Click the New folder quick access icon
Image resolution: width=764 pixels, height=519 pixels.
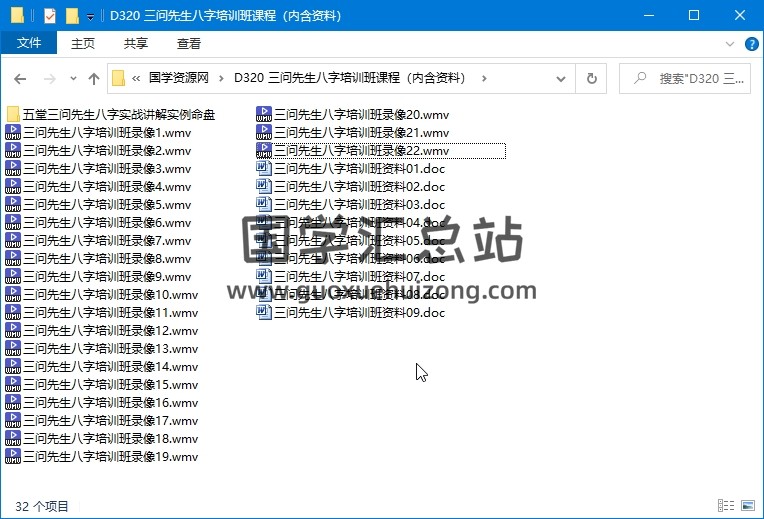(72, 16)
